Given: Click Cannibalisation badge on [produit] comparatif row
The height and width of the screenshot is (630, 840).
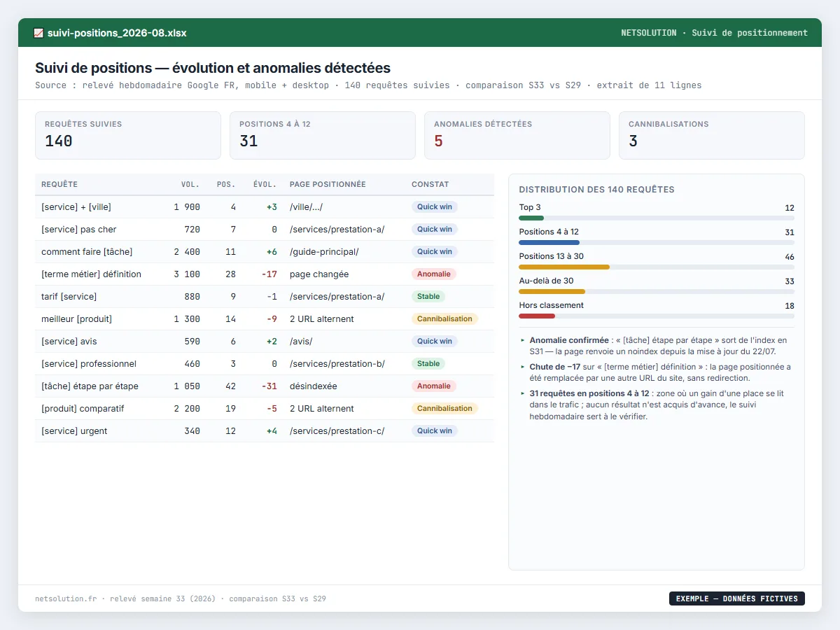Looking at the screenshot, I should [x=444, y=409].
